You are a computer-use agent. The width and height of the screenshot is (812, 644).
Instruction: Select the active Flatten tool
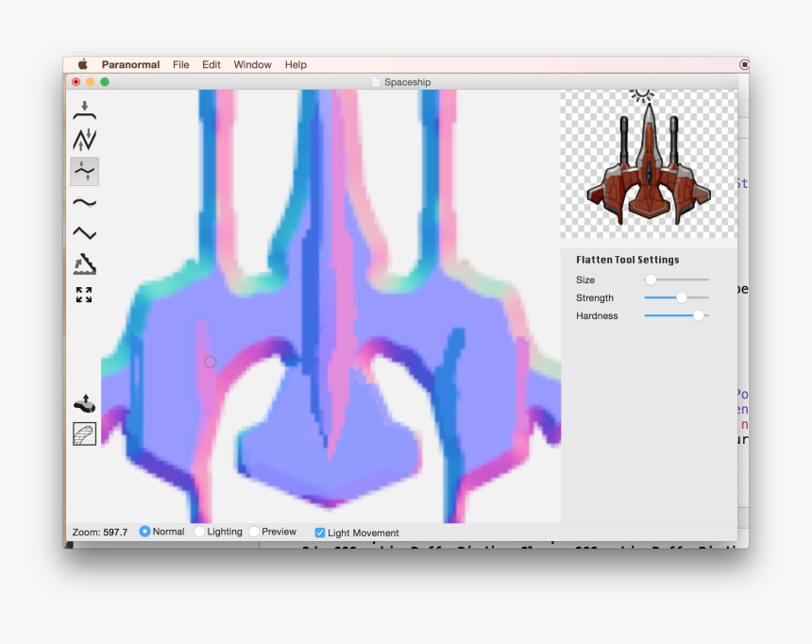[84, 171]
